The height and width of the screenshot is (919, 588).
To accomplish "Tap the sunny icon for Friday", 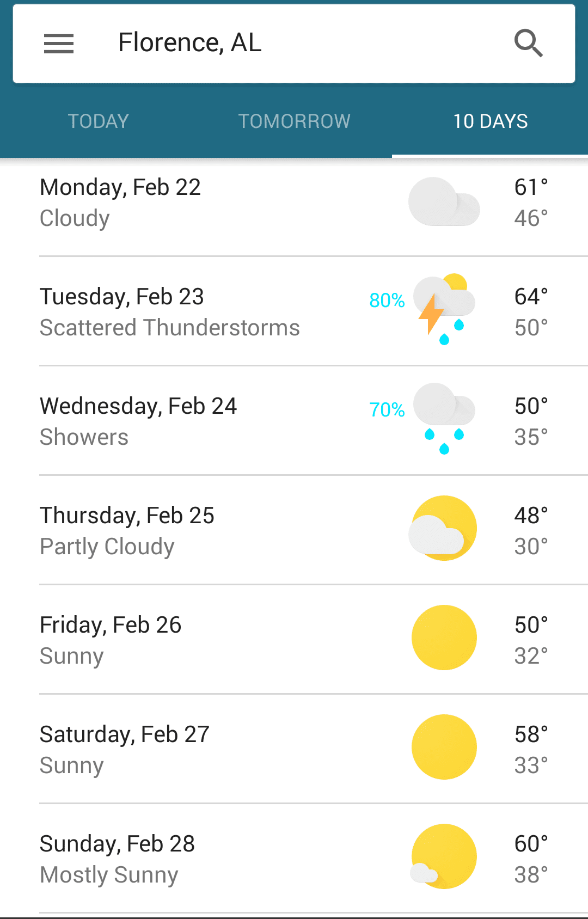I will tap(444, 638).
